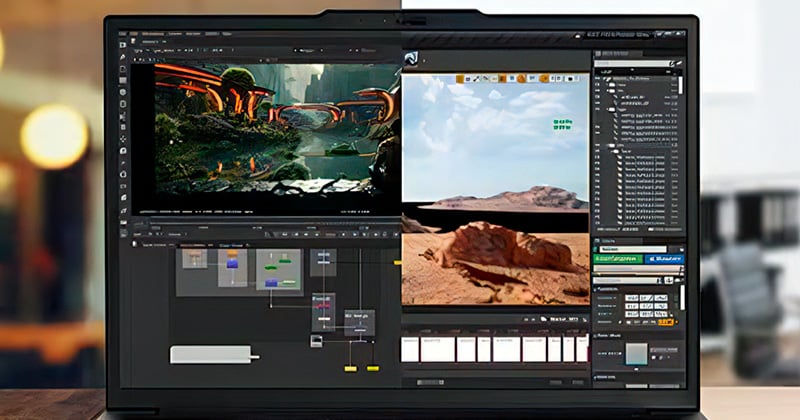Click the gray gradient swatch preview

[x=636, y=355]
